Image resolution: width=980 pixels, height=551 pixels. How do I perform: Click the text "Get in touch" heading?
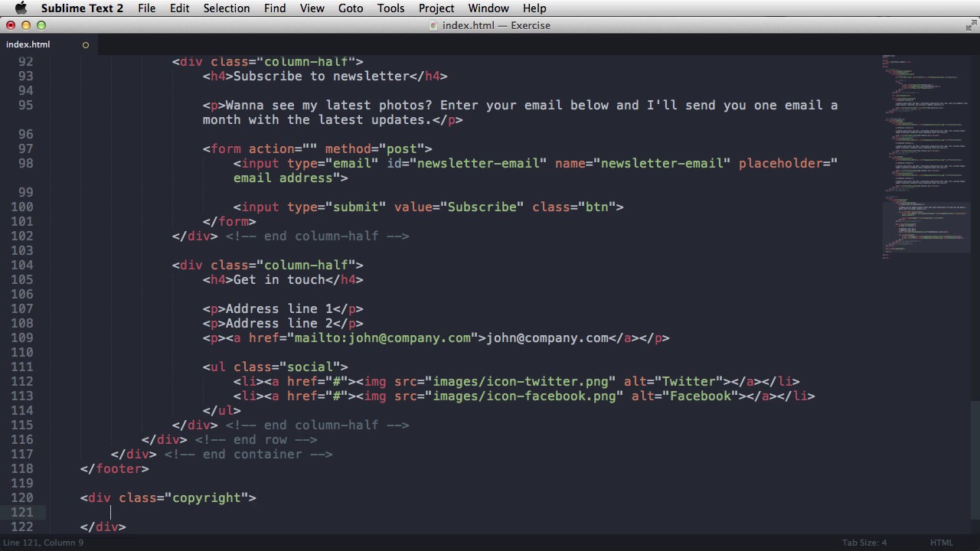pyautogui.click(x=279, y=279)
